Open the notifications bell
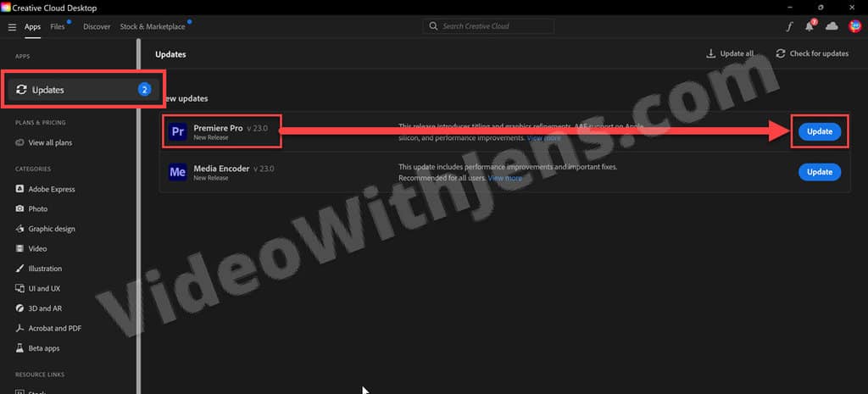Viewport: 868px width, 394px height. point(810,26)
